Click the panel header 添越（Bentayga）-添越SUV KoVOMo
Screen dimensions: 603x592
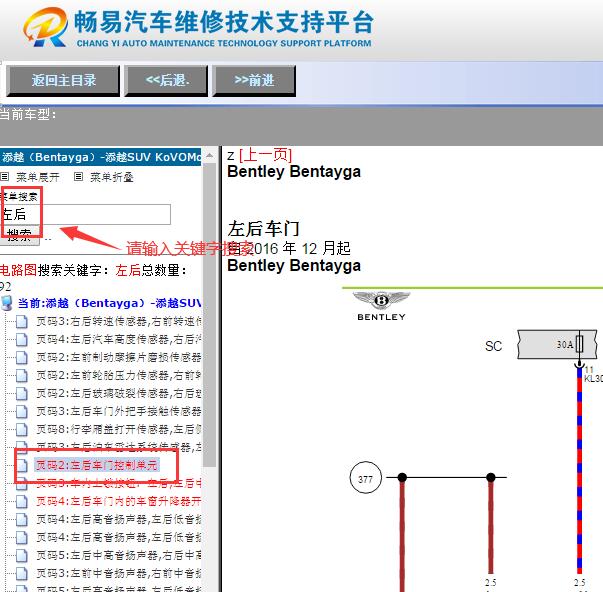pos(100,157)
